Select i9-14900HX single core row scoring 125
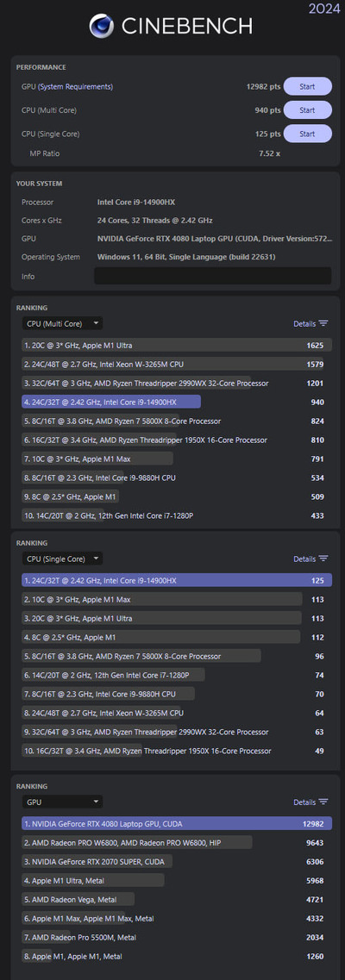Viewport: 345px width, 980px height. coord(177,581)
